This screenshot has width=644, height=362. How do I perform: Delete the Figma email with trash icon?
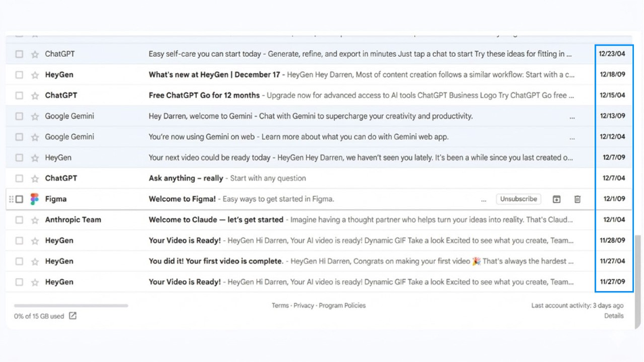pyautogui.click(x=577, y=200)
